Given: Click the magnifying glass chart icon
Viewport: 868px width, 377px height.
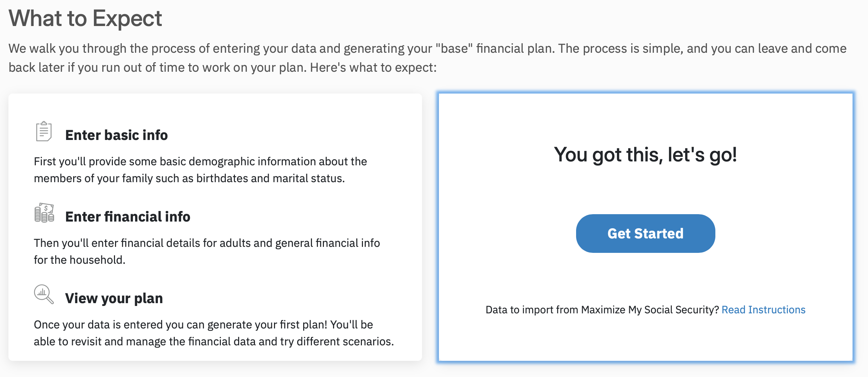Looking at the screenshot, I should coord(44,294).
